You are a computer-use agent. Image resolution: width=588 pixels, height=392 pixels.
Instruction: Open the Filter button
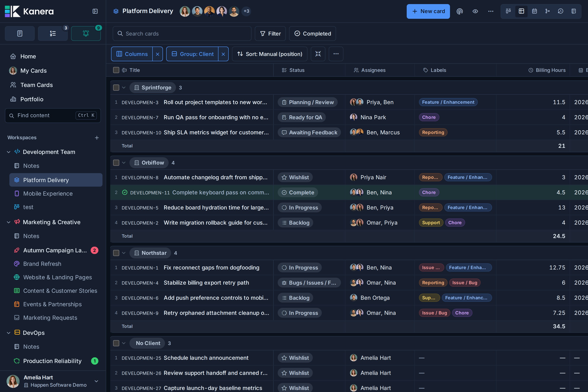point(270,33)
